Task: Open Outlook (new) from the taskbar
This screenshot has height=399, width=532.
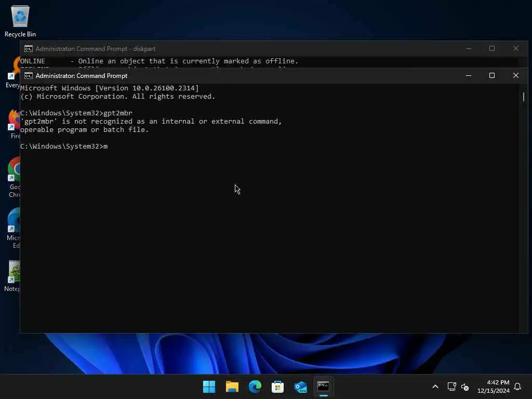Action: coord(301,387)
